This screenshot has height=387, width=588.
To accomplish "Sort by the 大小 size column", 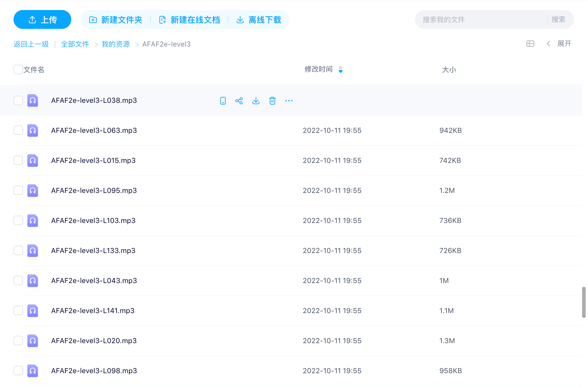I will click(x=449, y=70).
